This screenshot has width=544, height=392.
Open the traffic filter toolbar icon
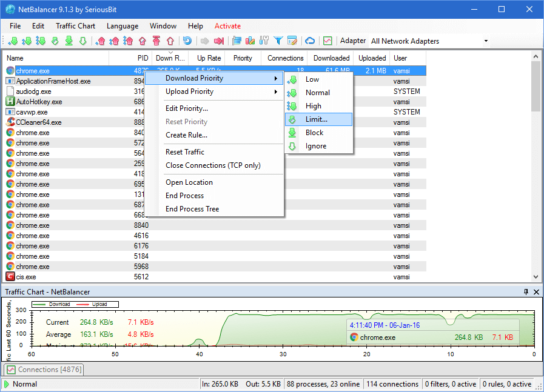tap(279, 41)
